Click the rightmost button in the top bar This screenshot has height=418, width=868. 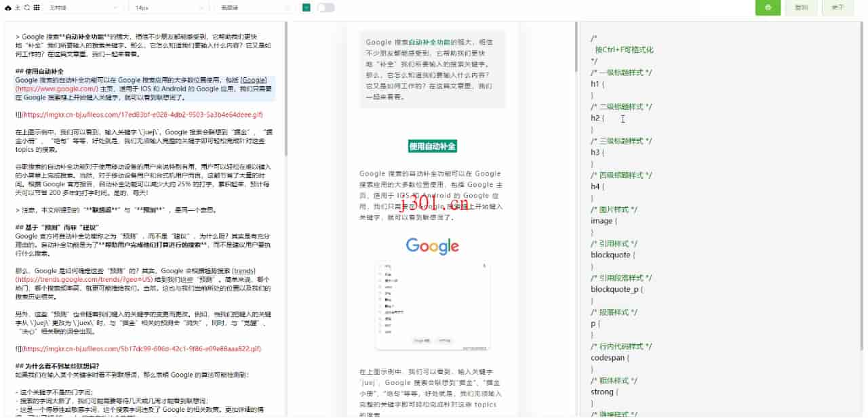pyautogui.click(x=838, y=7)
